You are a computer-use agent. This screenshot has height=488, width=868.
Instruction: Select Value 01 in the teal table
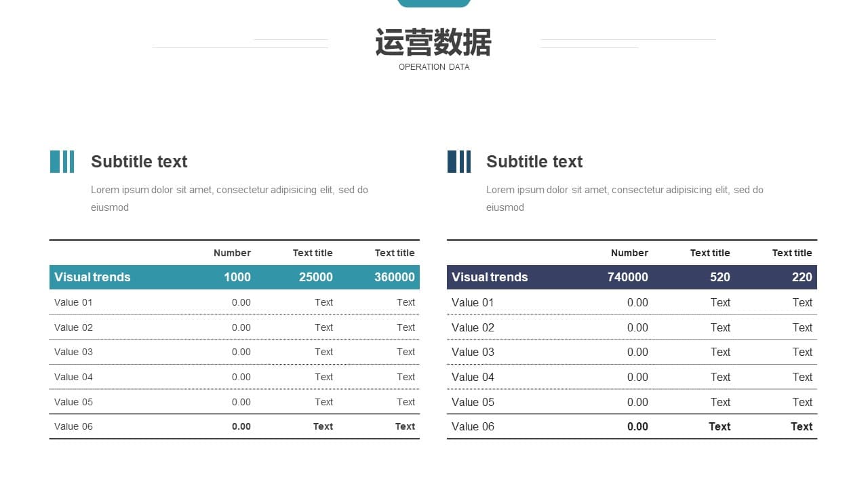(x=73, y=302)
